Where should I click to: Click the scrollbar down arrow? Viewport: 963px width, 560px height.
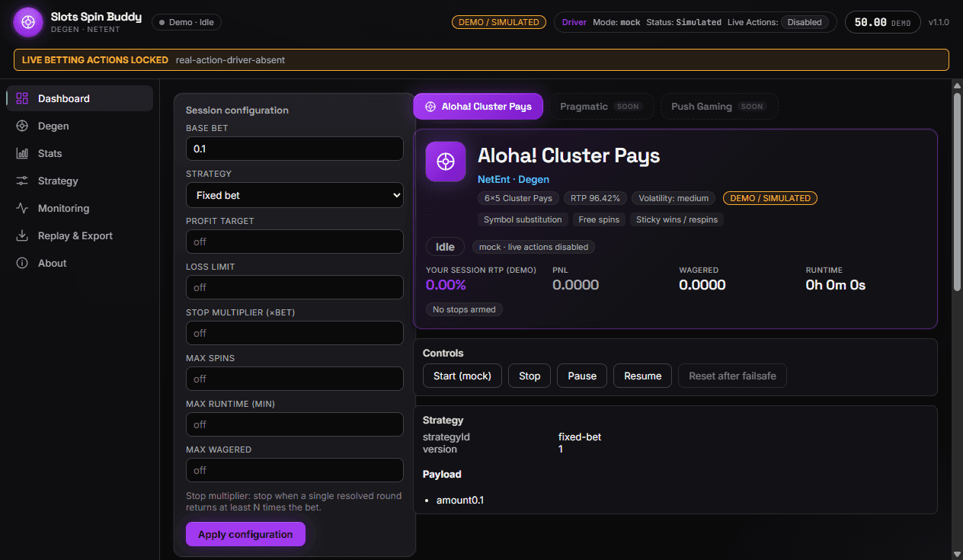pos(957,553)
